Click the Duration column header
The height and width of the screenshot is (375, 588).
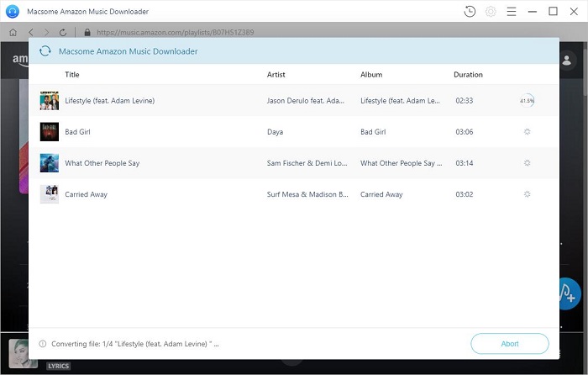coord(468,74)
